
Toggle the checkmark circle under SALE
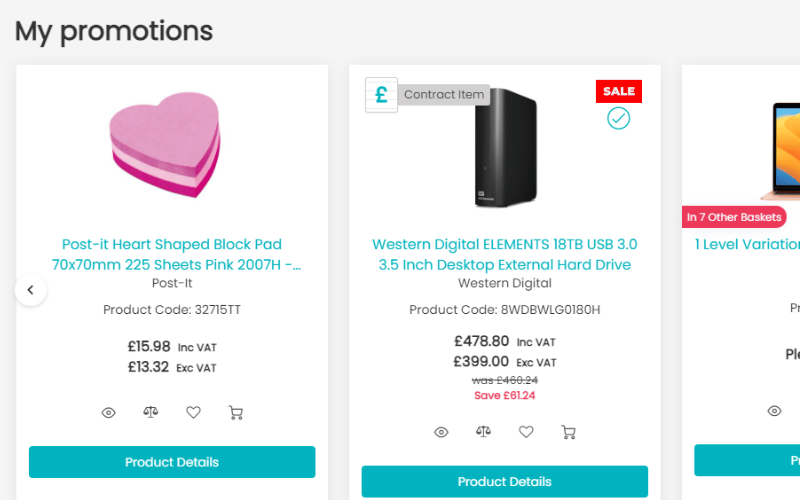tap(618, 118)
